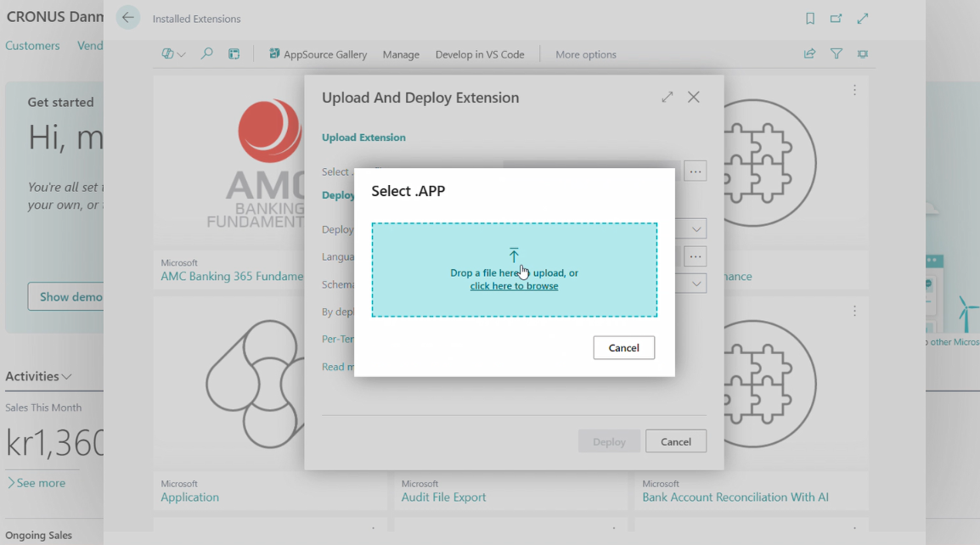This screenshot has width=980, height=545.
Task: Open the Deploy to version dropdown
Action: tap(696, 229)
